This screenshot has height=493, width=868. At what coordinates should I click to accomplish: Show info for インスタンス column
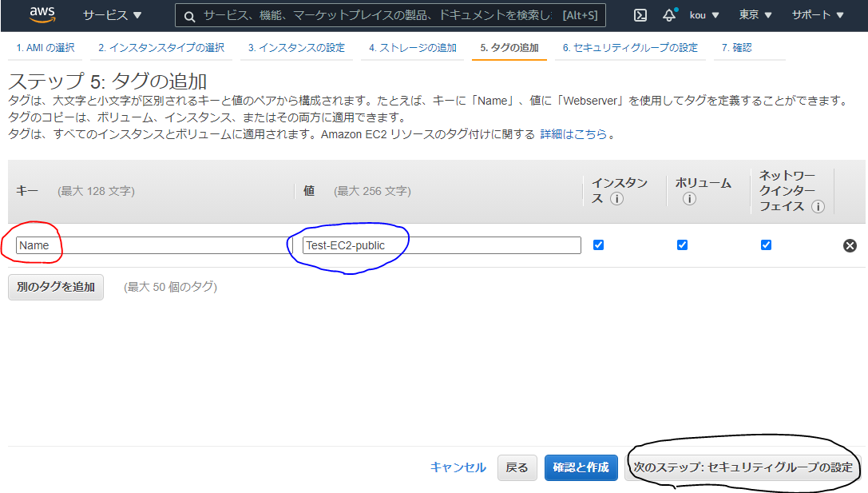[x=616, y=198]
